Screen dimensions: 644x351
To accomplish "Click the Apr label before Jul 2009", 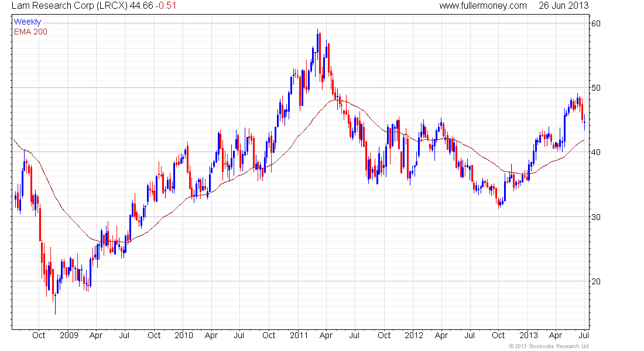I will pyautogui.click(x=95, y=335).
